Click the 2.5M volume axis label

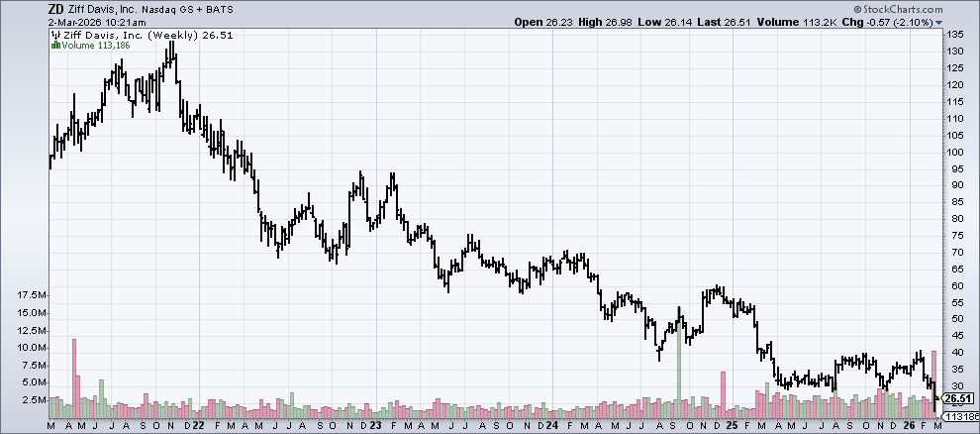36,400
